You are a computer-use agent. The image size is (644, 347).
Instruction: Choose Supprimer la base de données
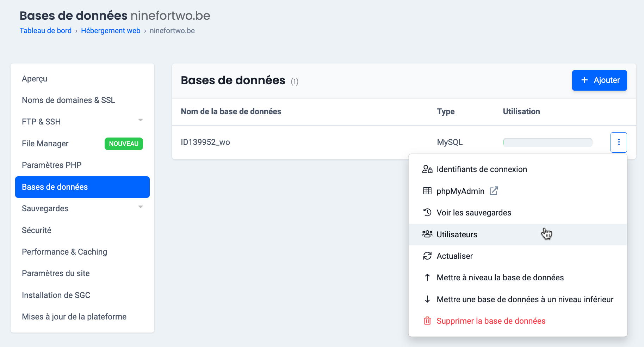point(491,321)
